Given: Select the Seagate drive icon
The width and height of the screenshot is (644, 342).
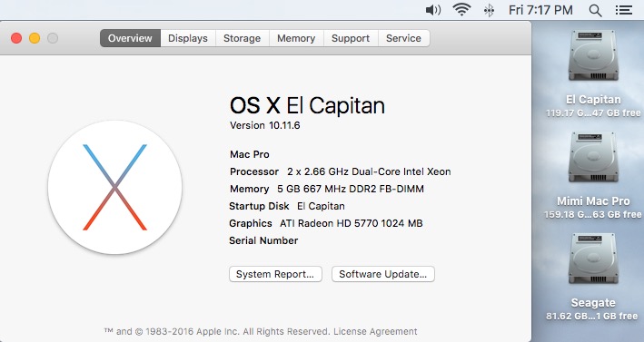Looking at the screenshot, I should (593, 259).
